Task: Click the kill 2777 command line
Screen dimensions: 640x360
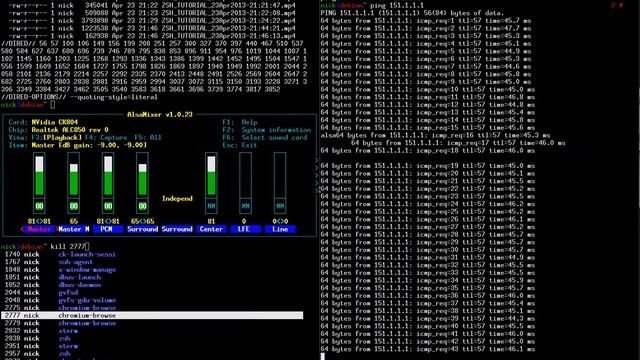Action: tap(45, 247)
